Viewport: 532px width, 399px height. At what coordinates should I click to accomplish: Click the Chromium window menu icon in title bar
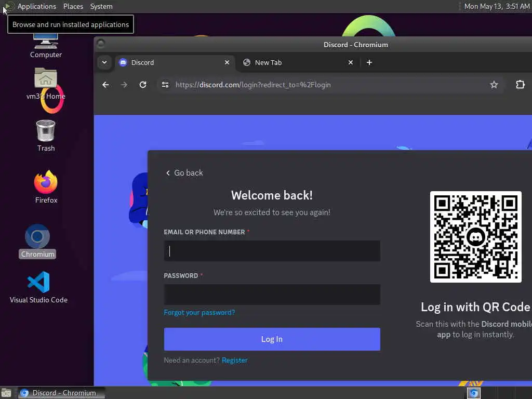101,44
